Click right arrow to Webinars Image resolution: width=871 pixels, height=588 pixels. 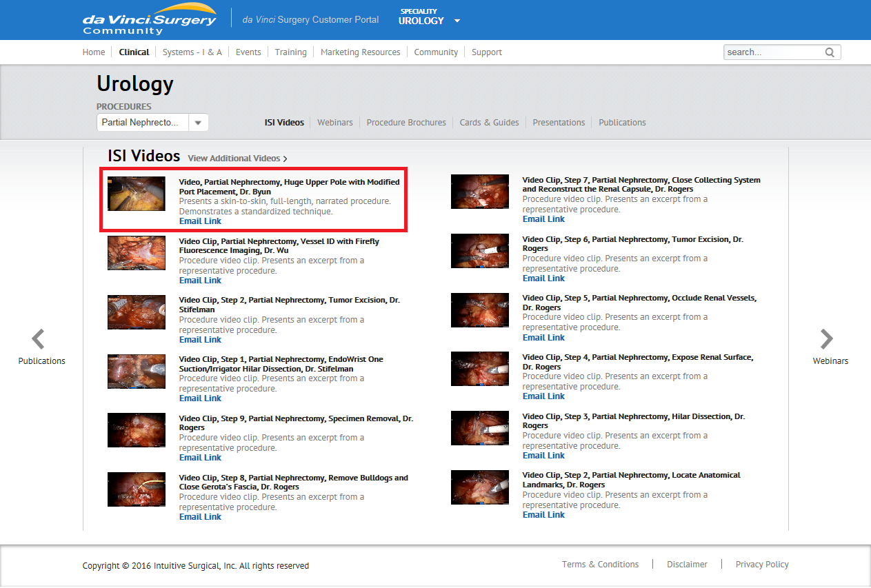[826, 339]
